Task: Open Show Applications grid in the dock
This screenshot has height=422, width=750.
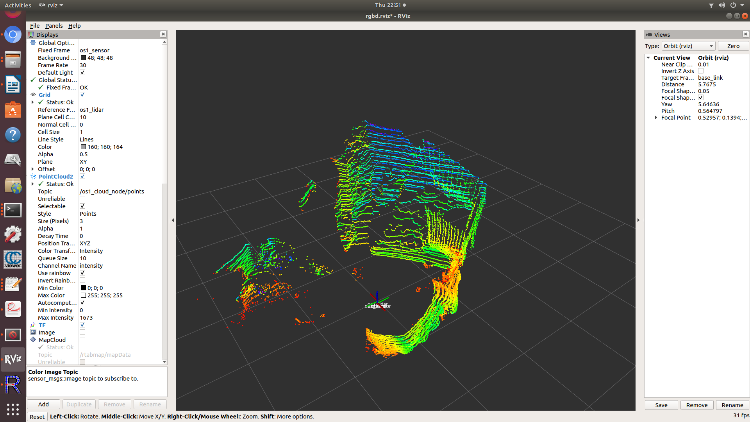Action: point(13,410)
